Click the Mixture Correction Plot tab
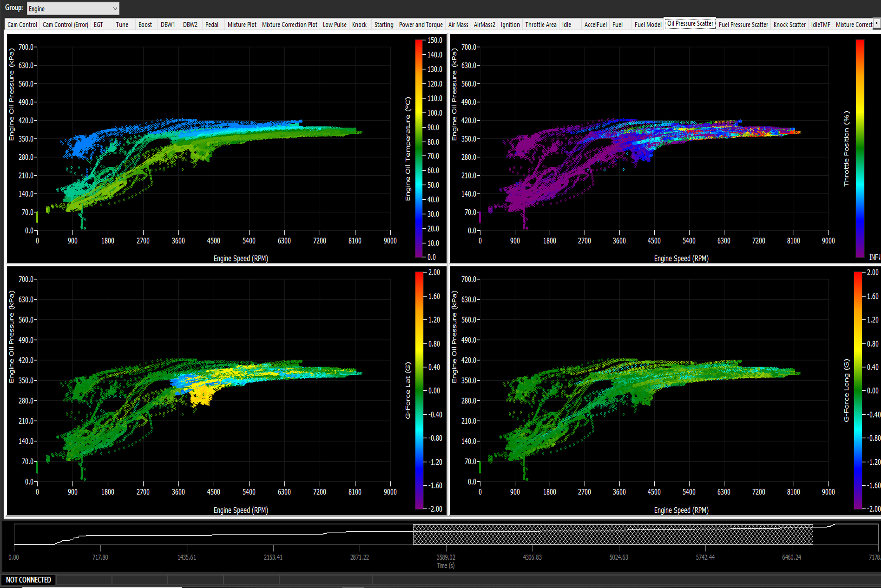This screenshot has width=881, height=588. coord(289,25)
